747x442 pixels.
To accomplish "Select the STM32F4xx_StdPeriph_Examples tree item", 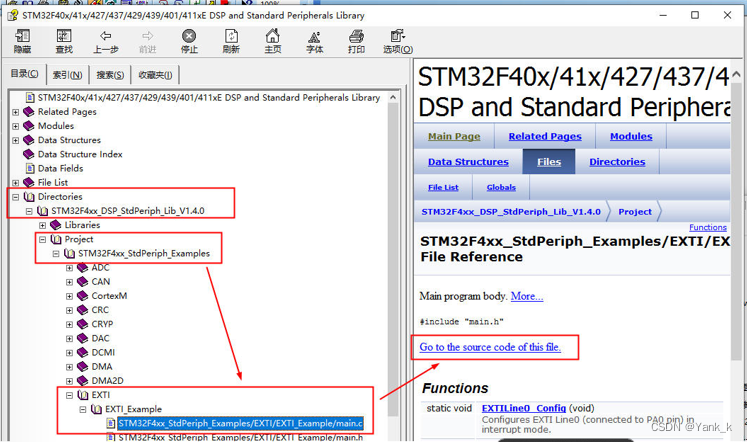I will [144, 253].
